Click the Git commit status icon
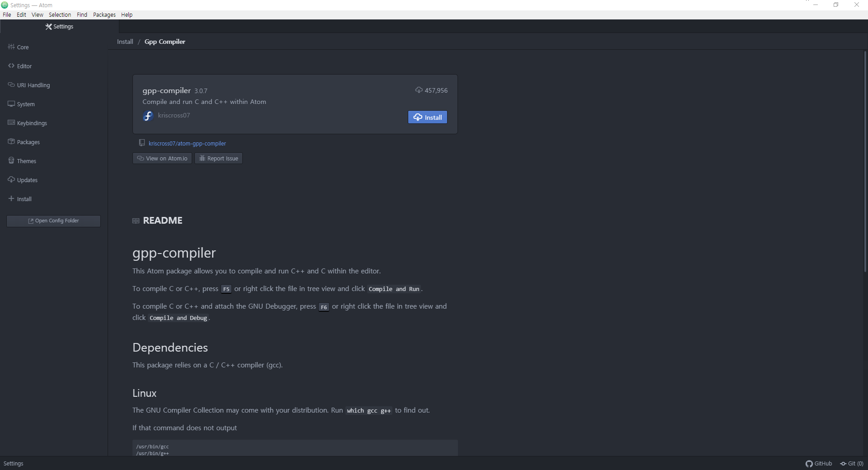This screenshot has width=868, height=470. pos(843,464)
